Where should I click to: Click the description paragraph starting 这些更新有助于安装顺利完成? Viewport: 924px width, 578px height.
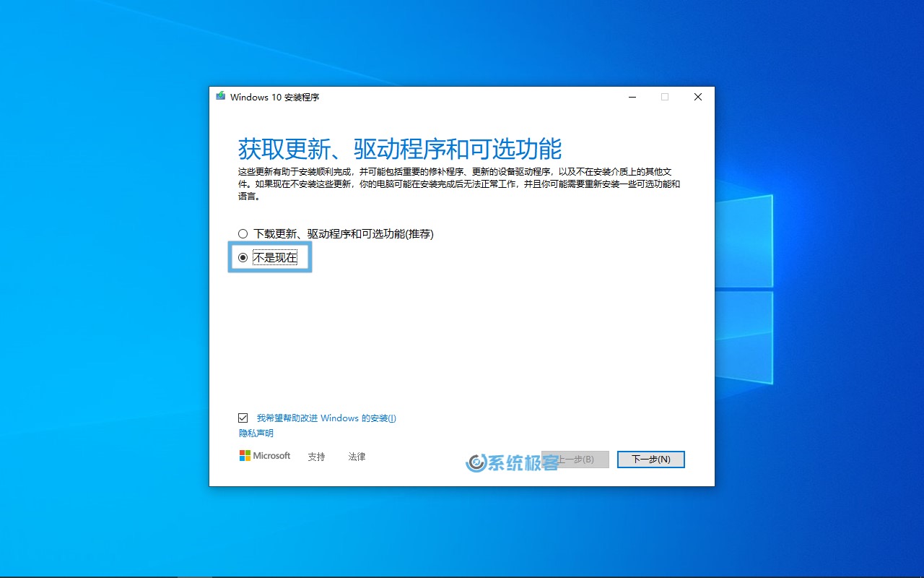point(459,184)
